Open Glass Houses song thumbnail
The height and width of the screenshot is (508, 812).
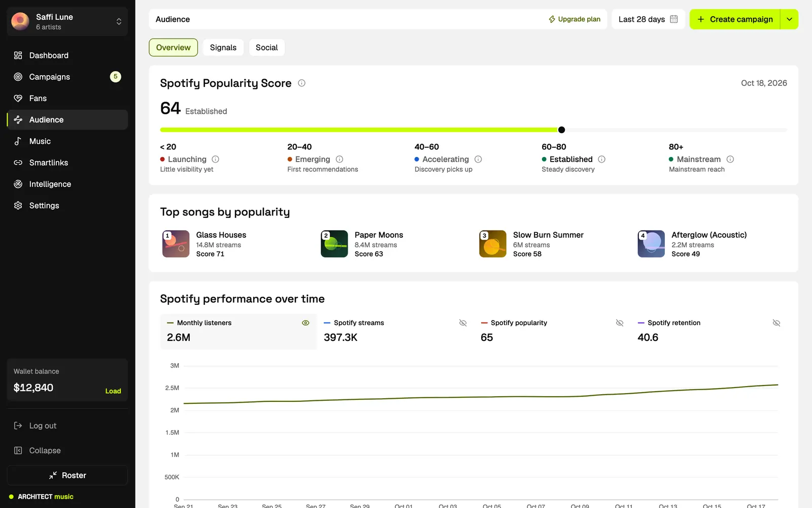point(176,244)
